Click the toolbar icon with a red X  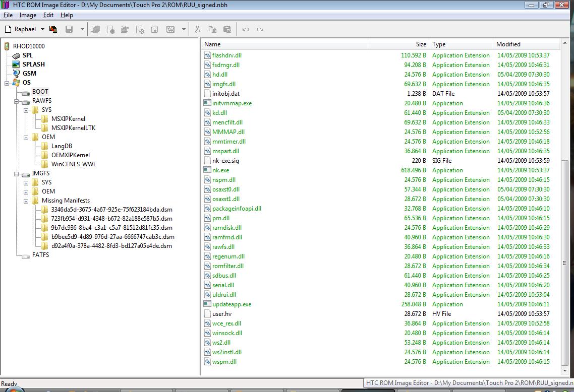[140, 29]
